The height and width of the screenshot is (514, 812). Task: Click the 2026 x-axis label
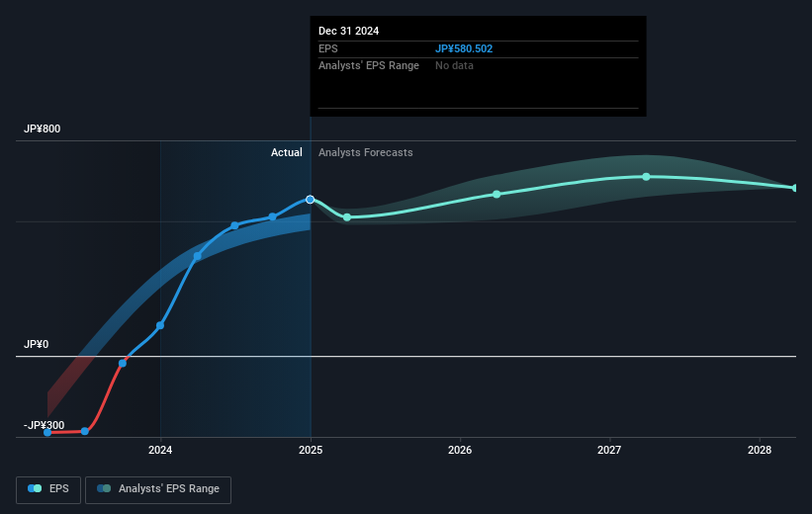[460, 450]
